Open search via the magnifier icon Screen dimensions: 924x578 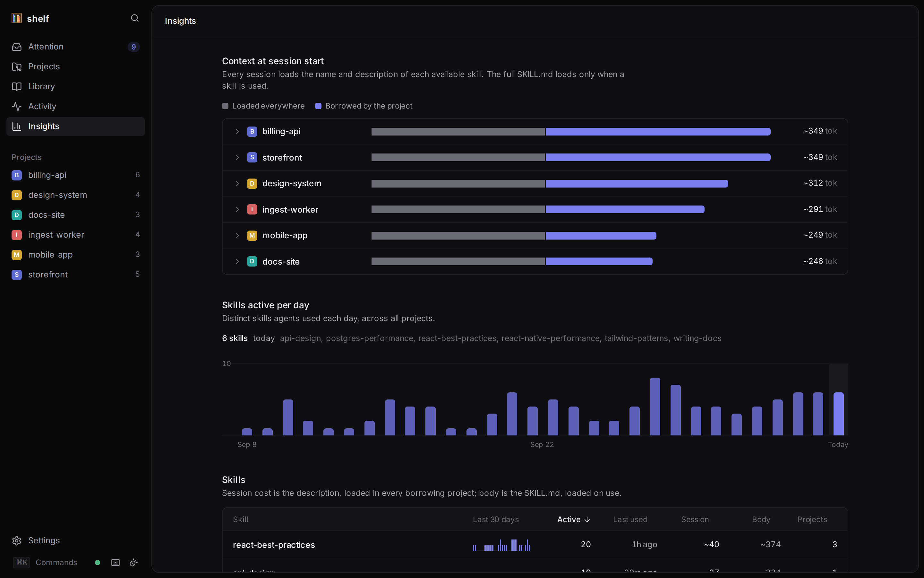[134, 18]
